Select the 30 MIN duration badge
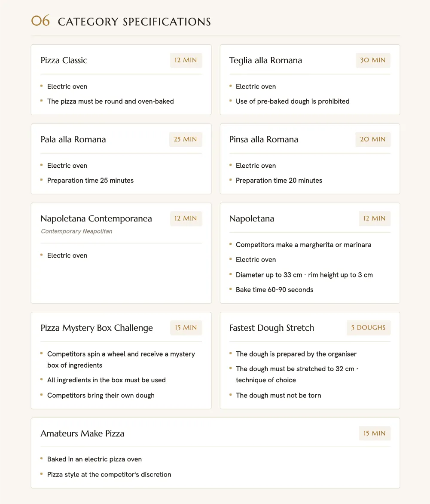This screenshot has width=430, height=504. [x=372, y=60]
